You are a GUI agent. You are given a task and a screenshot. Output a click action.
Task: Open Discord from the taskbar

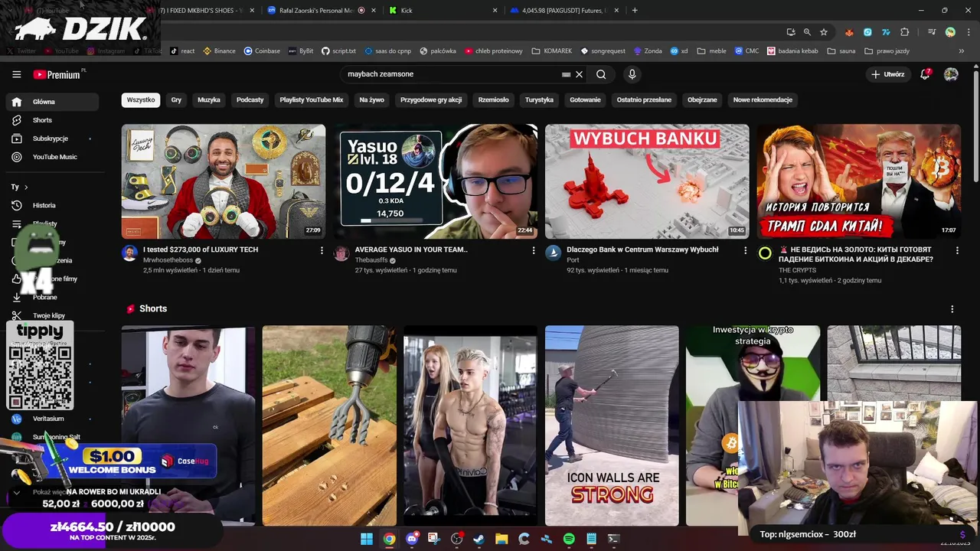click(x=412, y=539)
